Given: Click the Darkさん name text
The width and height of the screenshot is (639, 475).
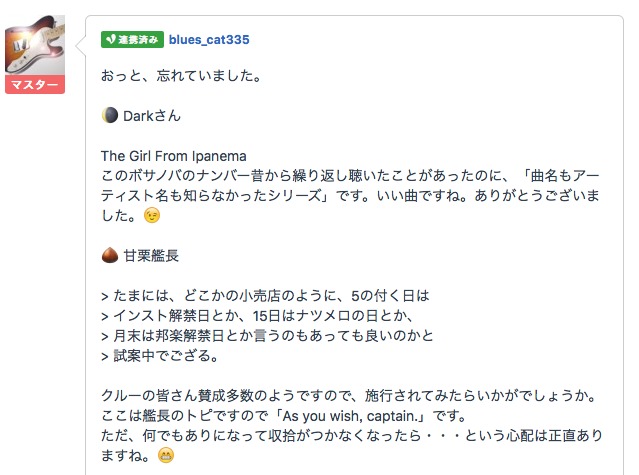Looking at the screenshot, I should (152, 115).
